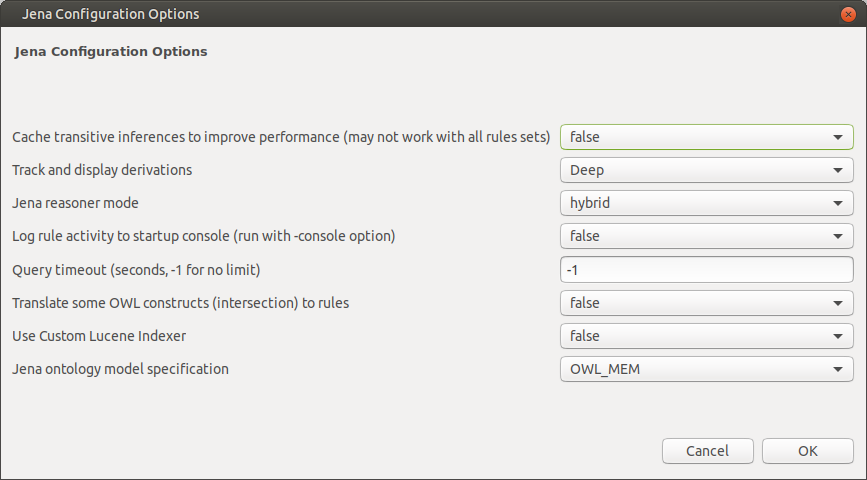Click the 'Jena reasoner mode' label
Viewport: 867px width, 480px height.
tap(75, 203)
